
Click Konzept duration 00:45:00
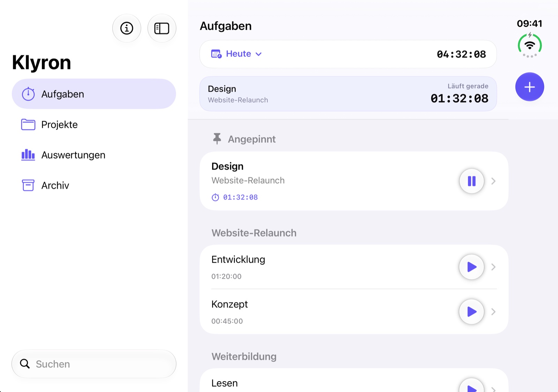pyautogui.click(x=227, y=321)
